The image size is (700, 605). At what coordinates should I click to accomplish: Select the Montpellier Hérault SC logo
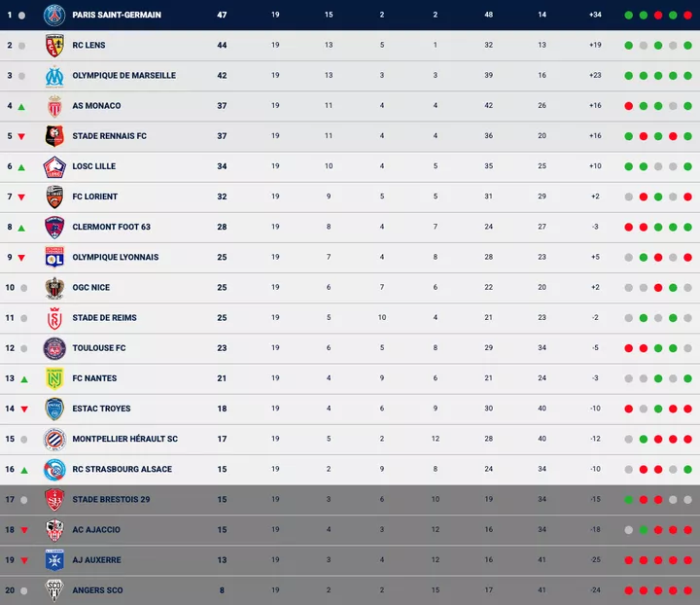click(x=54, y=439)
